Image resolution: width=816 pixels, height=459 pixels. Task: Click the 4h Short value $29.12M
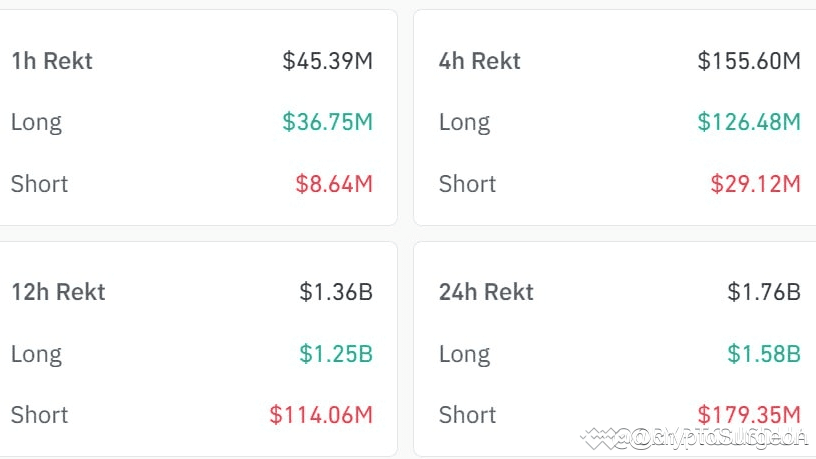pyautogui.click(x=756, y=184)
